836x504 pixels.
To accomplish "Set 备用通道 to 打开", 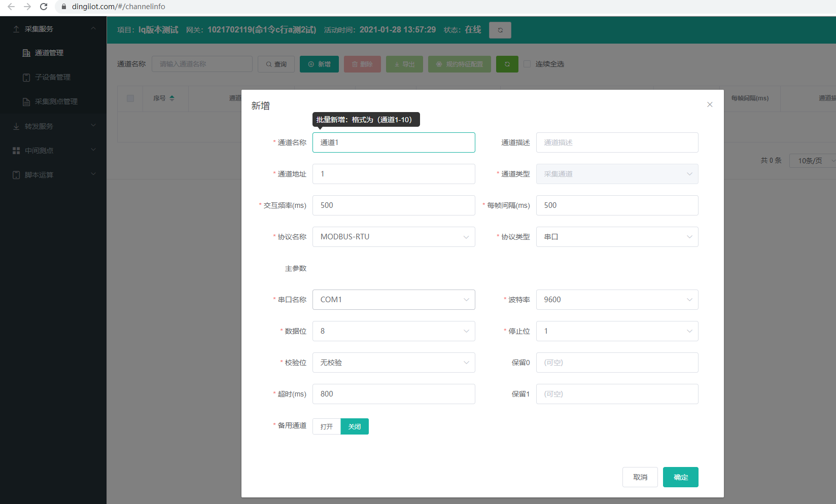I will 327,426.
